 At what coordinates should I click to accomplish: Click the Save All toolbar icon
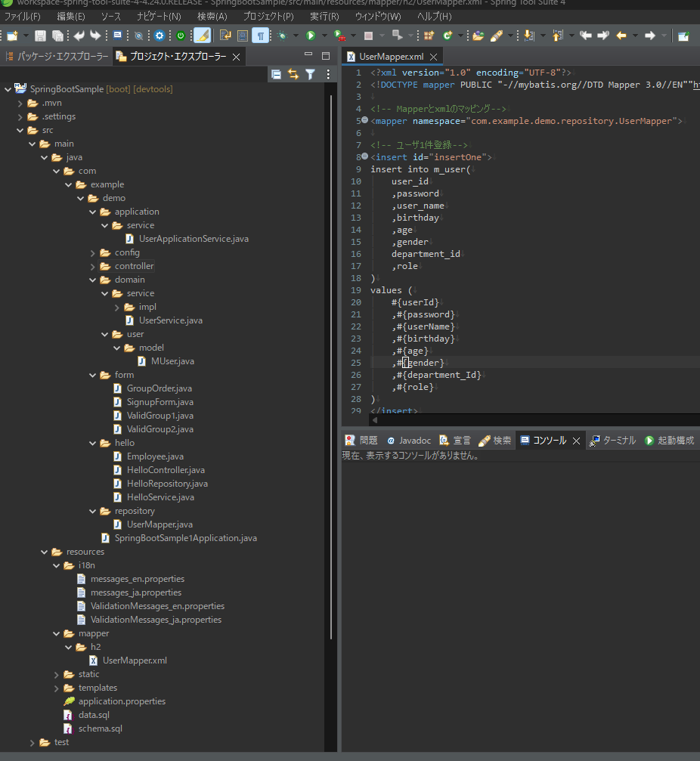coord(57,36)
